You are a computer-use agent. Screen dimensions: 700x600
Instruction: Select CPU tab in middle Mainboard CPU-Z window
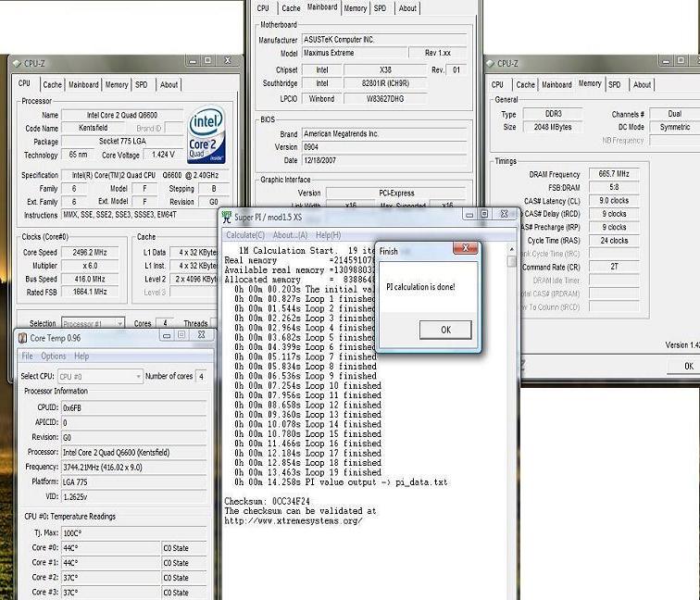[263, 8]
